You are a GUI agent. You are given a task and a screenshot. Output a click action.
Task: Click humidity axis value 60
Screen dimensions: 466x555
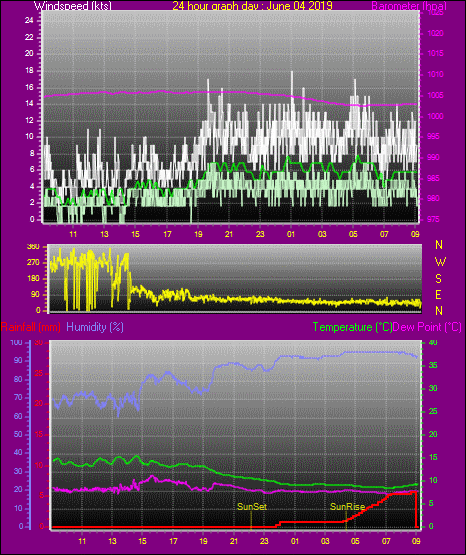(x=18, y=416)
